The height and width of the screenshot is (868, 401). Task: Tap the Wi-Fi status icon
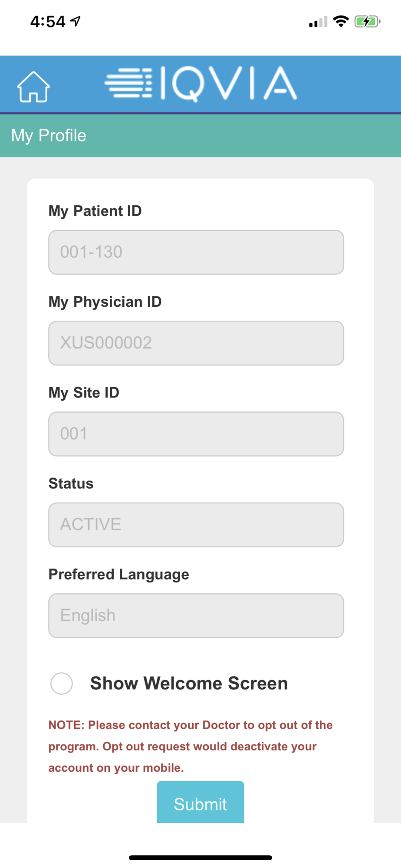(341, 21)
